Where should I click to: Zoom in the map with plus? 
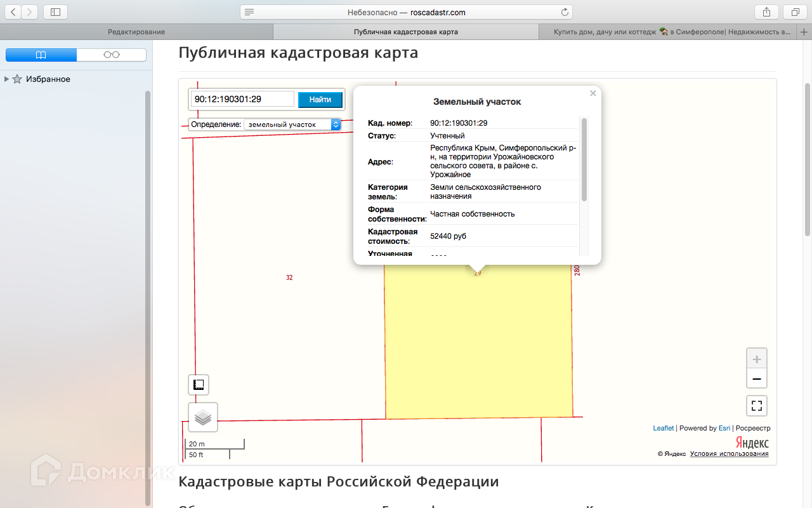[x=756, y=359]
